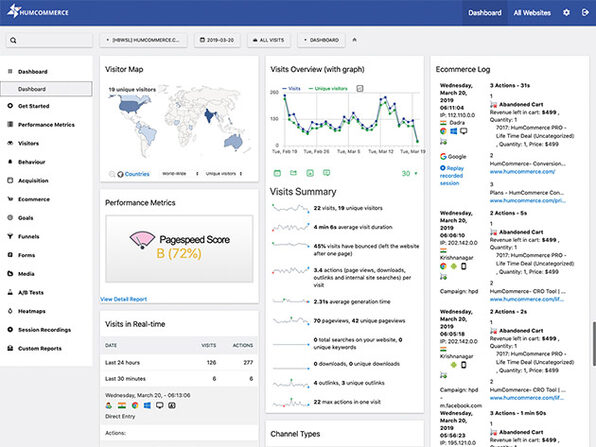Image resolution: width=596 pixels, height=447 pixels.
Task: Click the View Detail Report link
Action: [124, 299]
